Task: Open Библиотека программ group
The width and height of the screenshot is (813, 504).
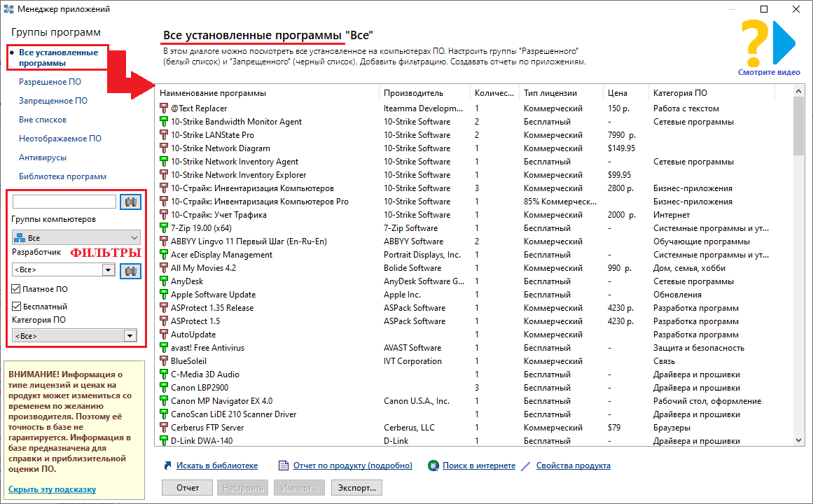Action: pyautogui.click(x=63, y=176)
